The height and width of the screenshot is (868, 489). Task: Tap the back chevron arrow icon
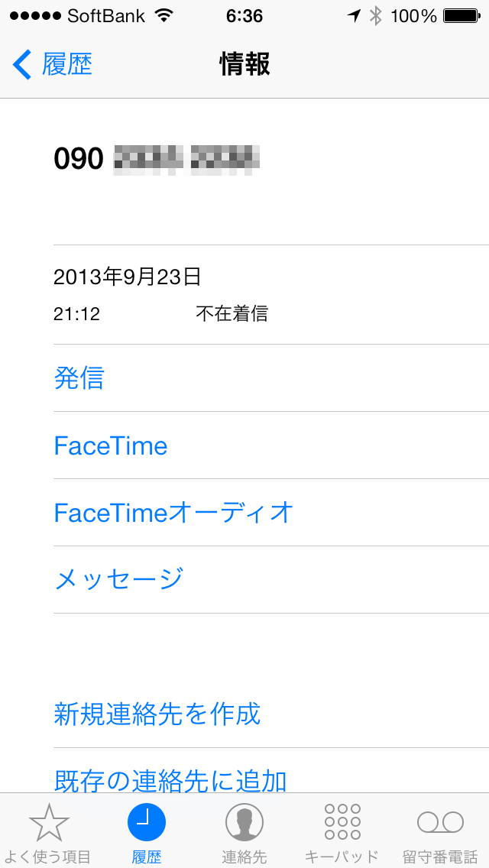(22, 64)
